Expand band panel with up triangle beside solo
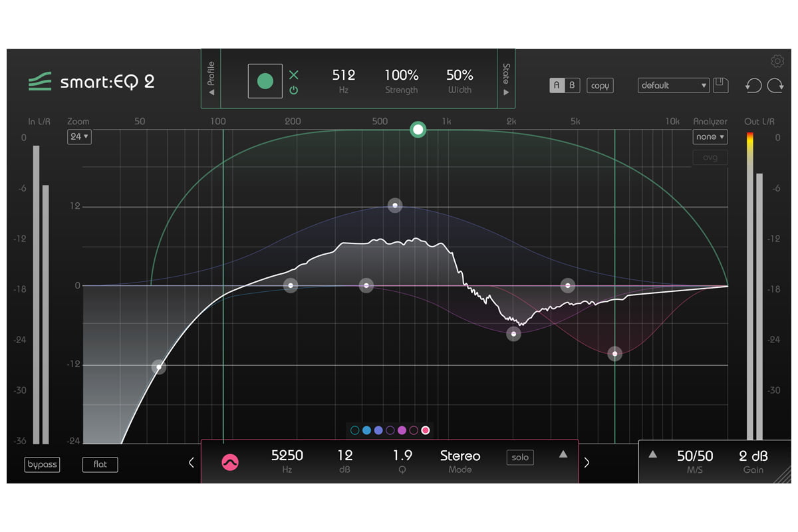Image resolution: width=798 pixels, height=532 pixels. [563, 455]
